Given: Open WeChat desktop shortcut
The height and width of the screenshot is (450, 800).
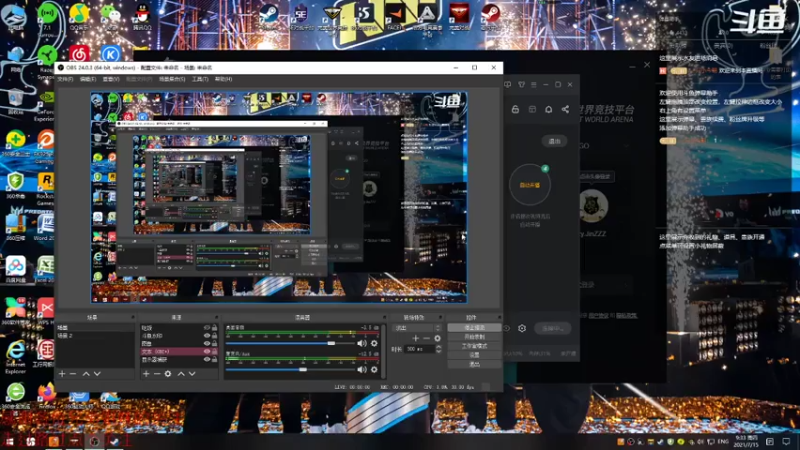Looking at the screenshot, I should pyautogui.click(x=110, y=15).
